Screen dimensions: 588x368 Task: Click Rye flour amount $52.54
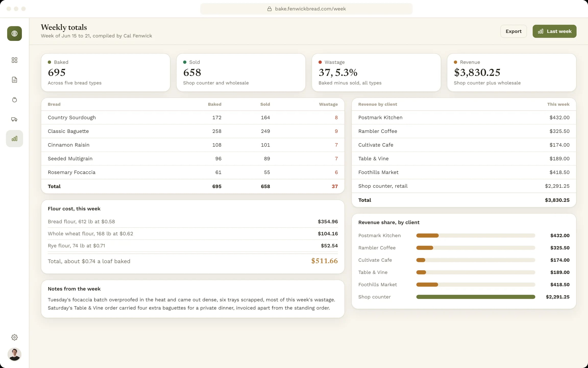click(329, 246)
